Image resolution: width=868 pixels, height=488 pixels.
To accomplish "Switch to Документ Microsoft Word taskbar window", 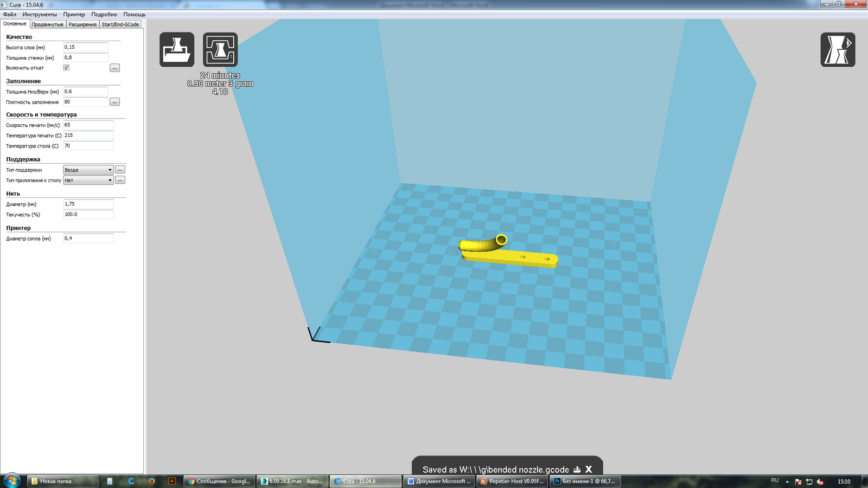I will 439,481.
